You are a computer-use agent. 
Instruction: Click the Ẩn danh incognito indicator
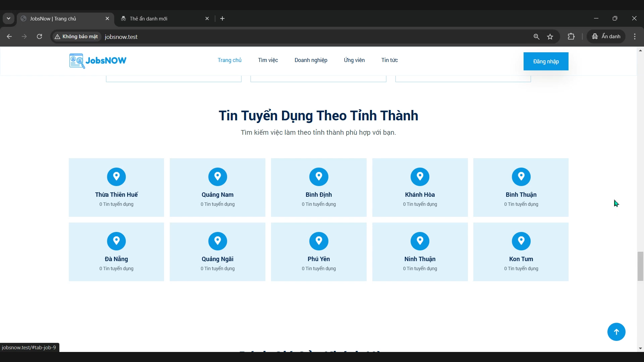click(606, 37)
